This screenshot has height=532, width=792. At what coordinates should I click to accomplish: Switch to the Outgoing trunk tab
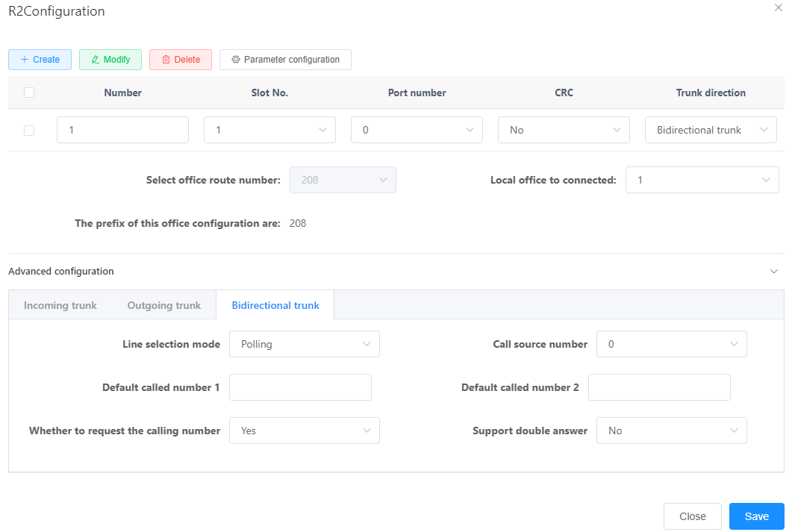(164, 305)
